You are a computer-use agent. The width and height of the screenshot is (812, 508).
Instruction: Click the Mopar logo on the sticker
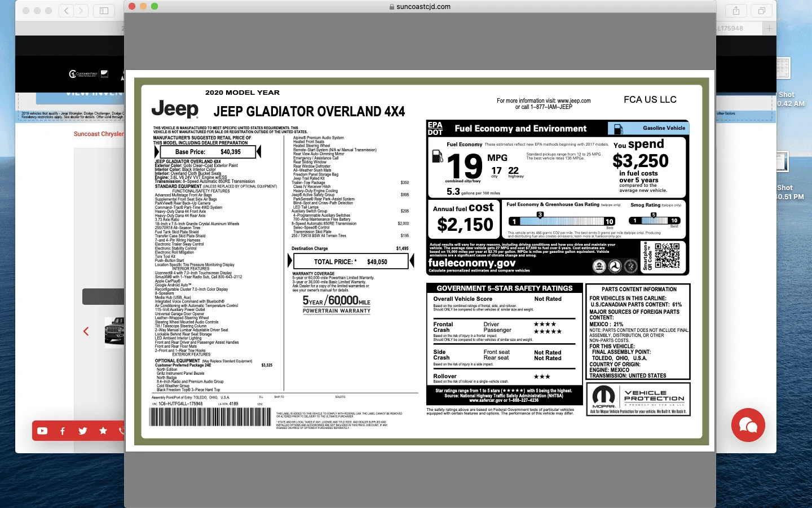point(604,397)
